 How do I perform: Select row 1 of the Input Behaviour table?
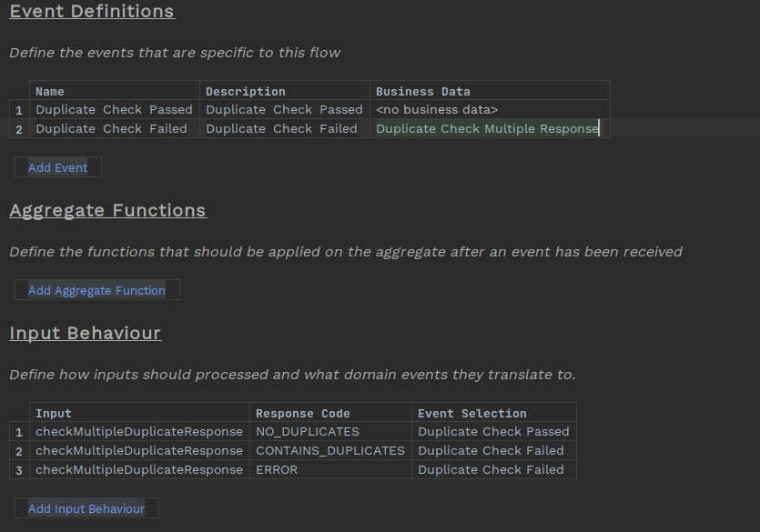(18, 431)
